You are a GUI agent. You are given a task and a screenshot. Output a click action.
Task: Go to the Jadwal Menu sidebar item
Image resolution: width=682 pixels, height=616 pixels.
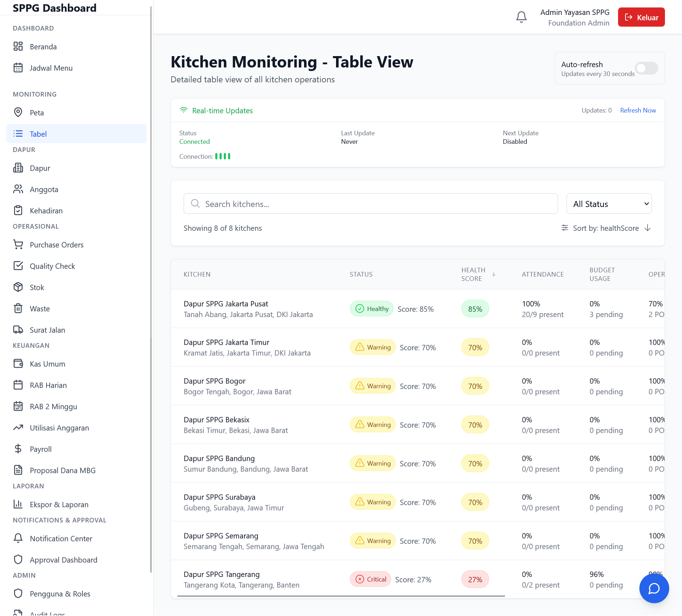(51, 68)
